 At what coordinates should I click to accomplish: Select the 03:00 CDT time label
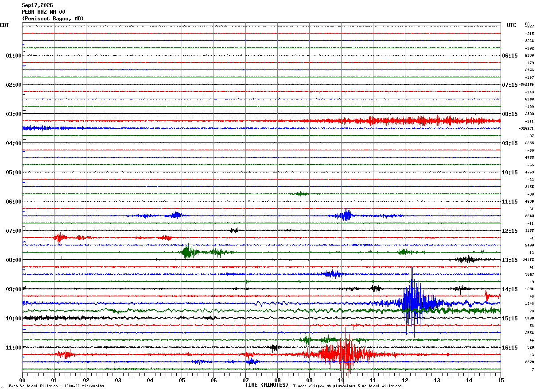pyautogui.click(x=14, y=114)
